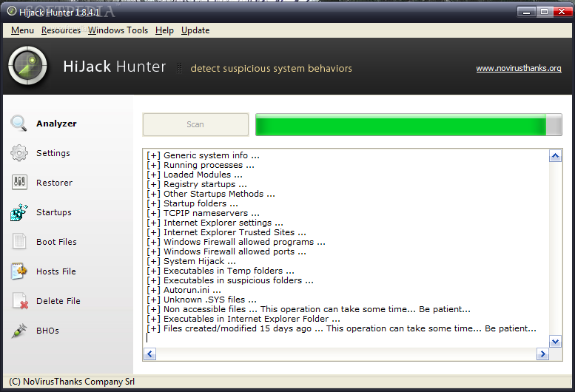Click the 'Unknown .SYS files' log line

point(201,300)
